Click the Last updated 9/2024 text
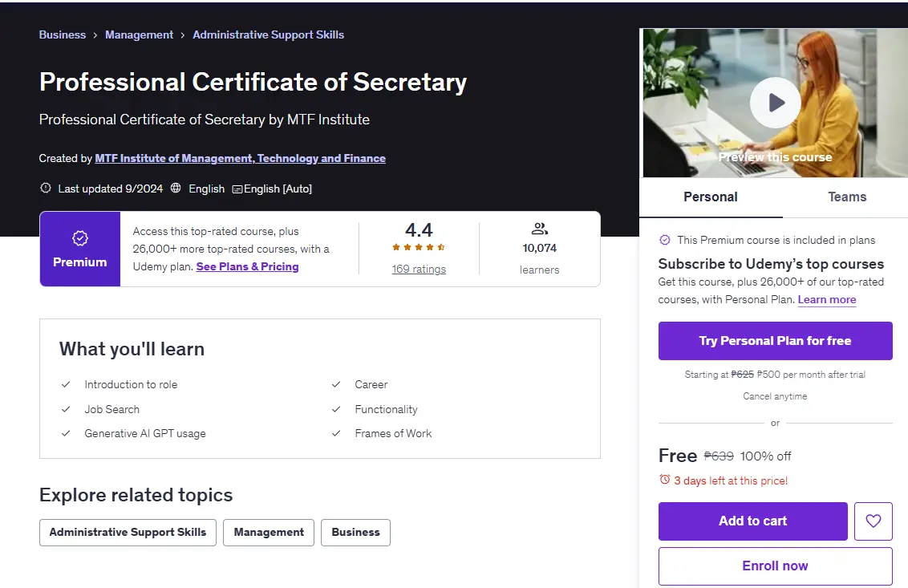The height and width of the screenshot is (588, 908). tap(111, 189)
